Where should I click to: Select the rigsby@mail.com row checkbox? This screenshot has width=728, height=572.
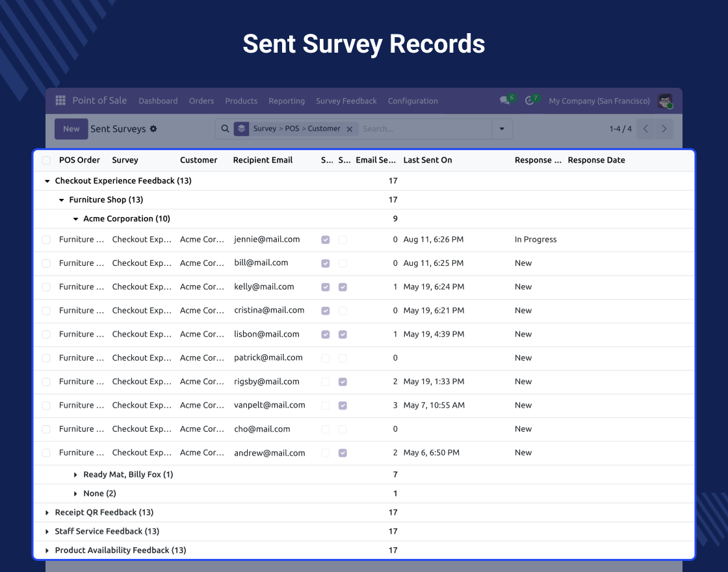click(x=46, y=382)
